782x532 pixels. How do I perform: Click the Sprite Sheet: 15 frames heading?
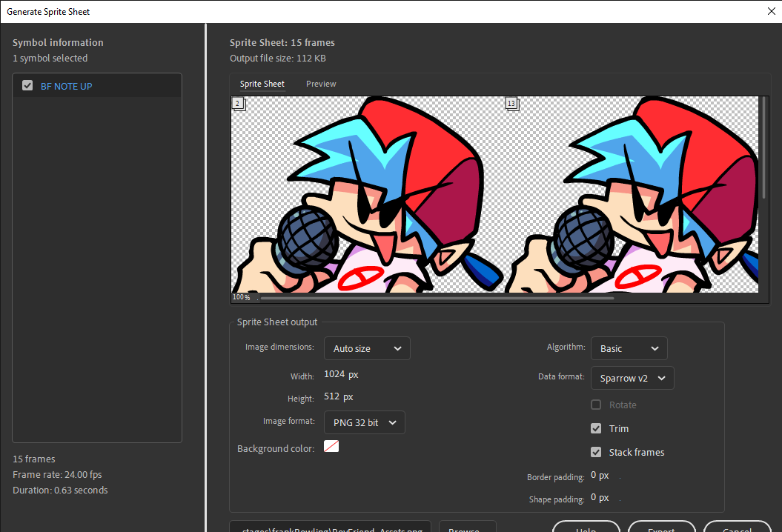click(282, 43)
